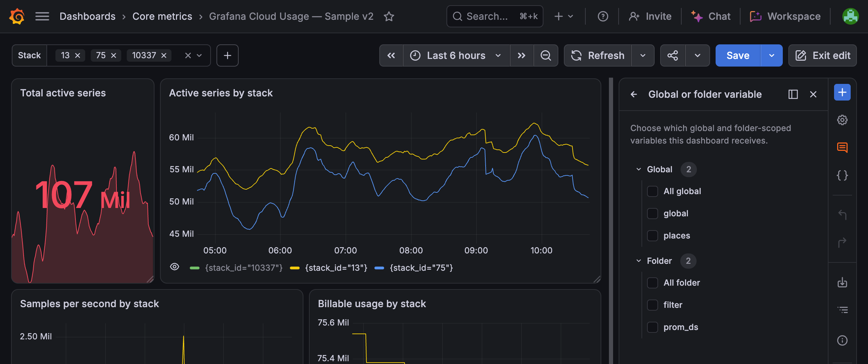This screenshot has height=364, width=868.
Task: Star the dashboard as favorite
Action: pos(389,16)
